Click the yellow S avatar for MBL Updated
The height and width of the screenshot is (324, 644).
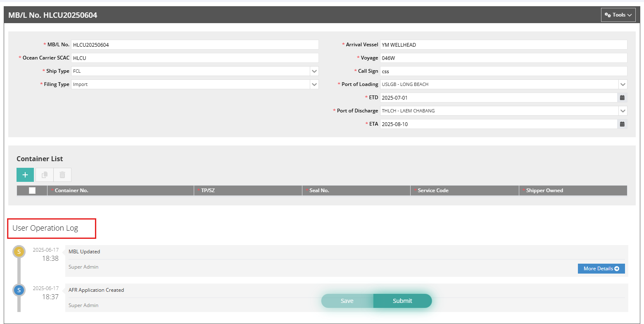coord(19,252)
